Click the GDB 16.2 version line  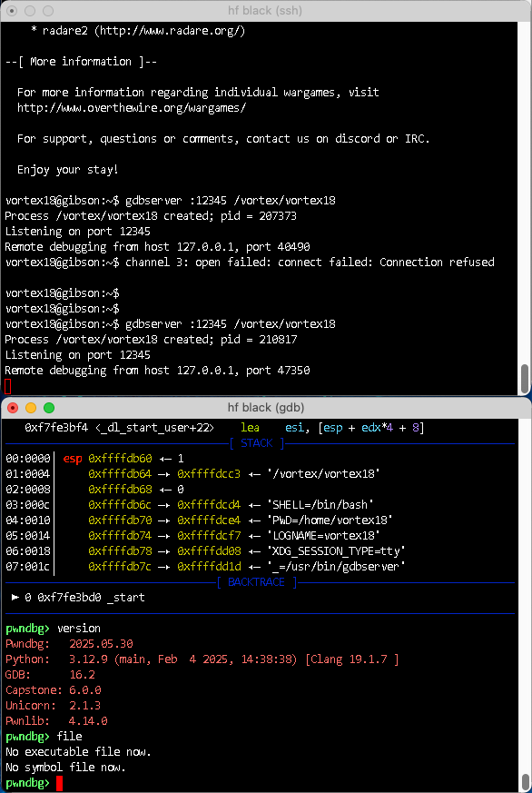click(50, 675)
